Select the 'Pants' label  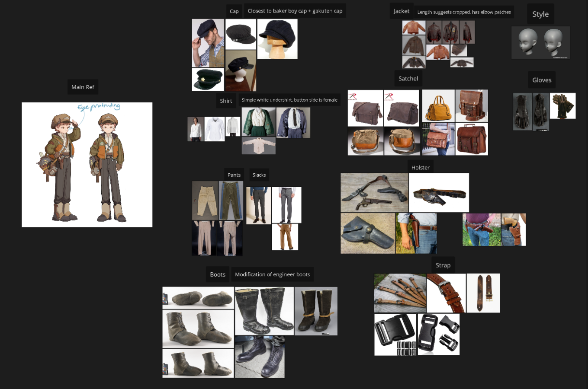click(x=234, y=175)
